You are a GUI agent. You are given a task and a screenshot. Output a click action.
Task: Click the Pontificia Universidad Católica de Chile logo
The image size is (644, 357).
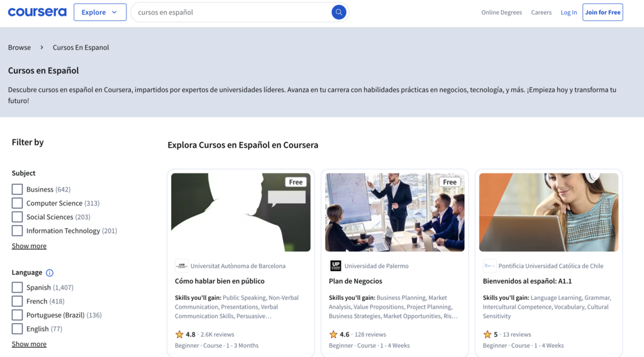point(489,266)
